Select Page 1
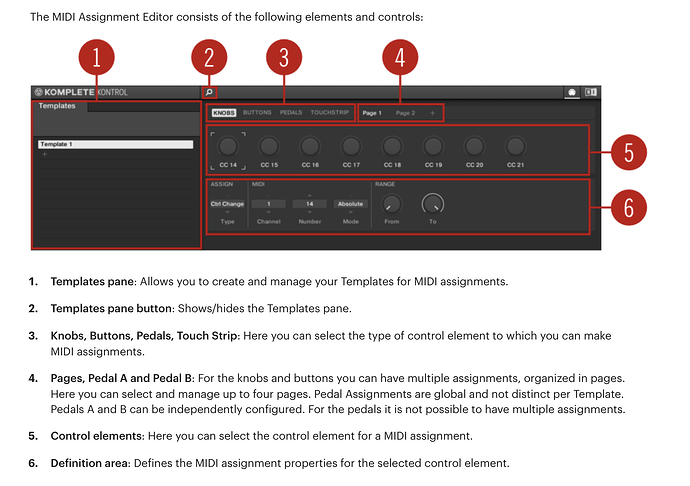690x486 pixels. coord(372,113)
